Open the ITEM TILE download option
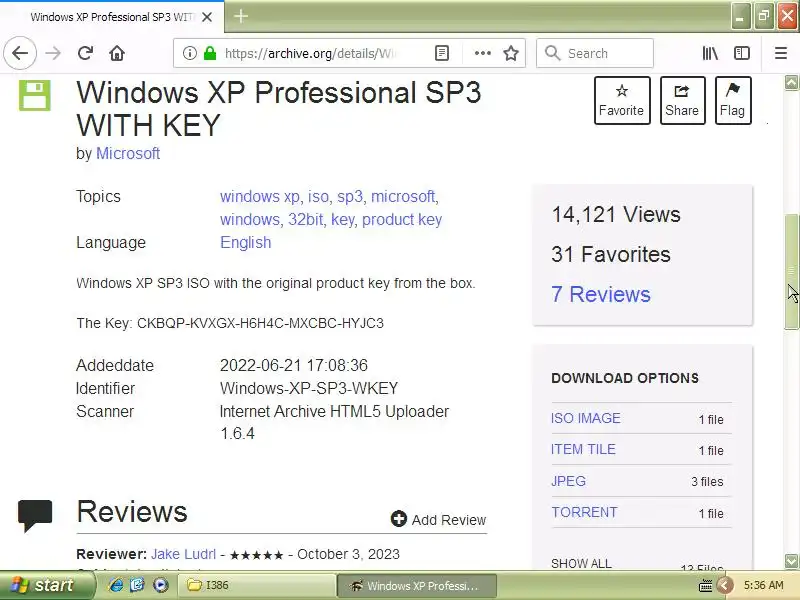The image size is (800, 600). click(x=583, y=449)
